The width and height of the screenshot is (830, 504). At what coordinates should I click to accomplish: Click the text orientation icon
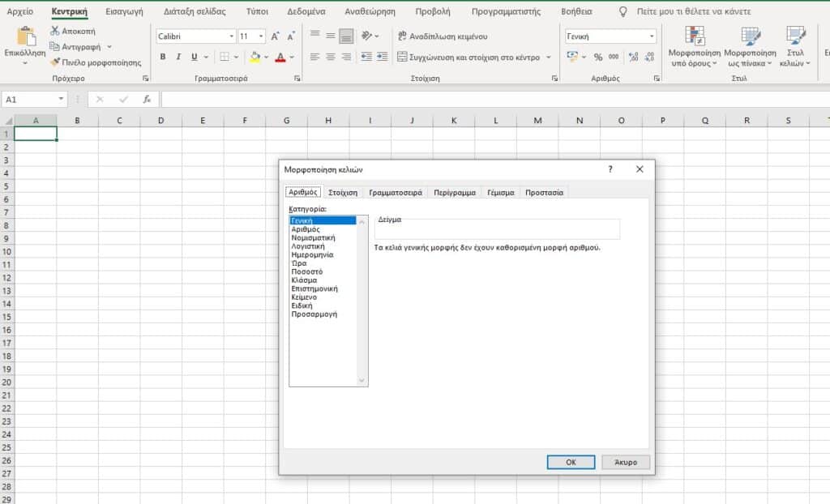[366, 36]
